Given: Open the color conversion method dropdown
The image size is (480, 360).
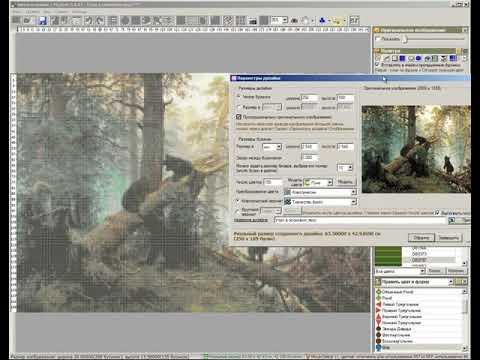Looking at the screenshot, I should (354, 192).
